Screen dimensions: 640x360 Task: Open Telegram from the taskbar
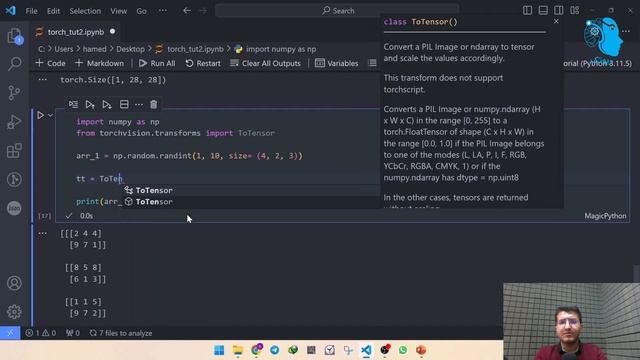[x=275, y=350]
